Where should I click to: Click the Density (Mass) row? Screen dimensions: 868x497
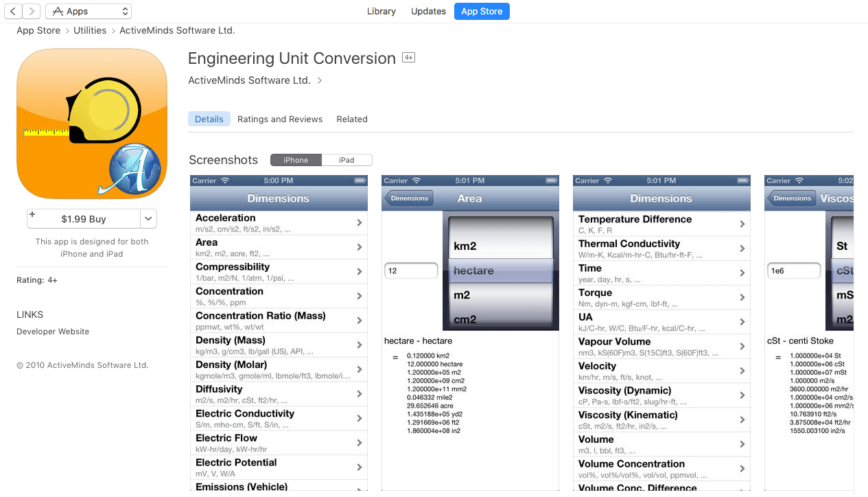point(279,345)
